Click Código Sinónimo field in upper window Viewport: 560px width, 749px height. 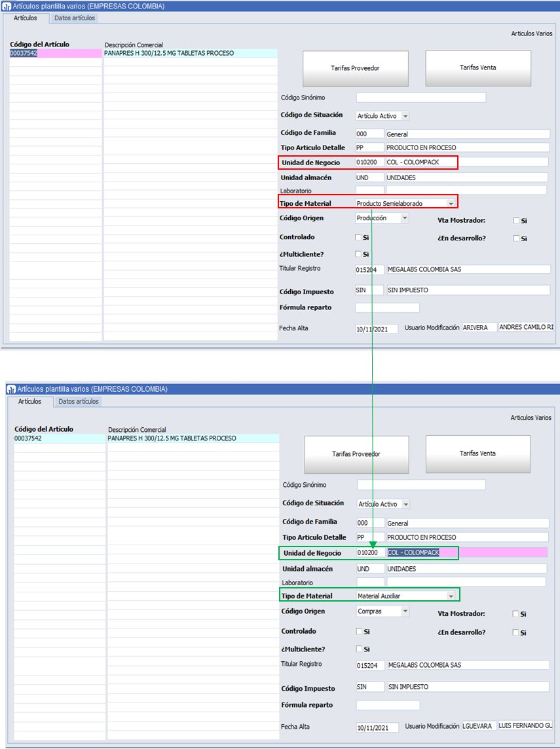[421, 98]
